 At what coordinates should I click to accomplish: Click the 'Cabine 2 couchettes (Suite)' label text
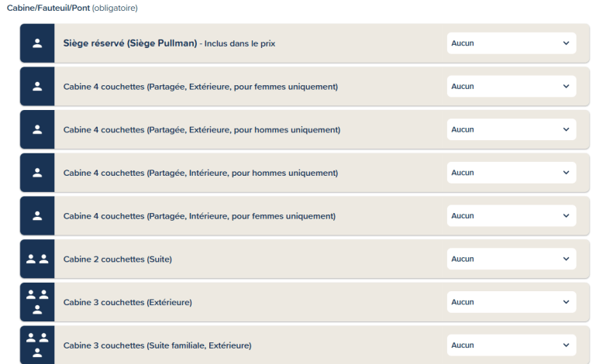117,259
